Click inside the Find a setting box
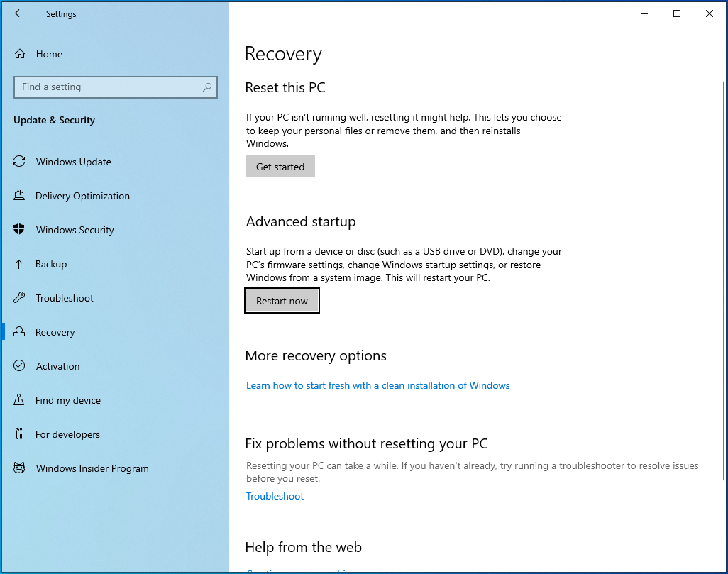This screenshot has width=728, height=574. click(106, 87)
